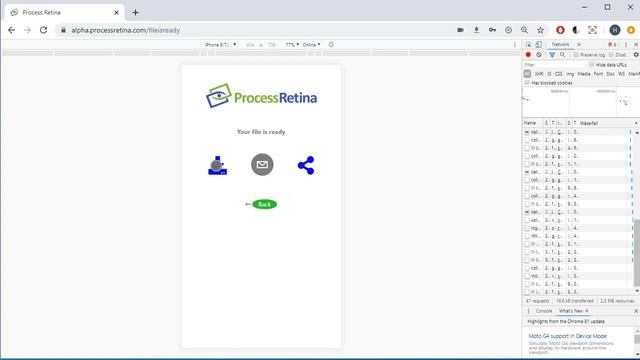
Task: Click the network request list scrollbar
Action: (x=637, y=253)
